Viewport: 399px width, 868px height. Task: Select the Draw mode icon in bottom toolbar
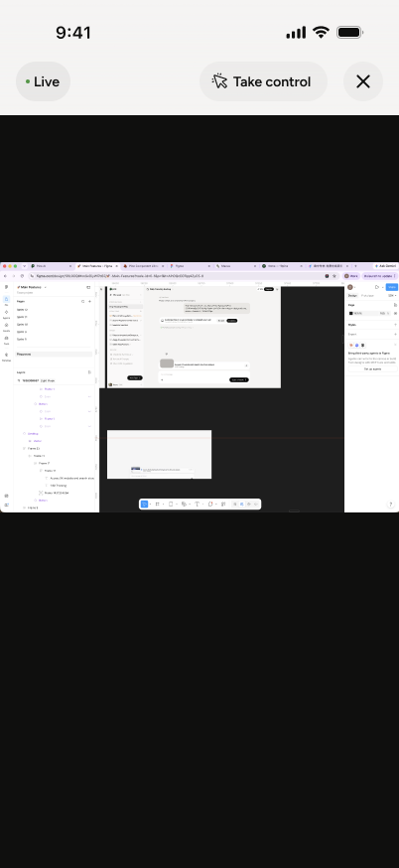pyautogui.click(x=234, y=505)
